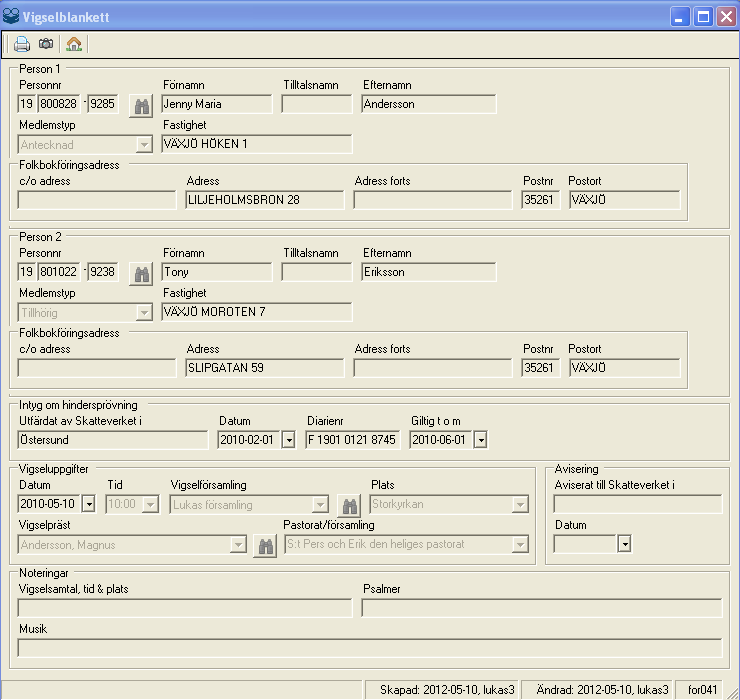Search Person 1 with binoculars icon

click(x=141, y=106)
